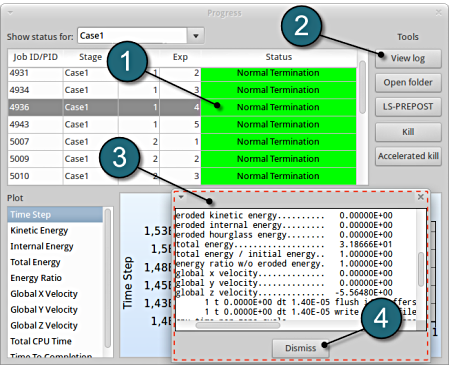The height and width of the screenshot is (365, 449).
Task: Kill the selected job
Action: 408,132
